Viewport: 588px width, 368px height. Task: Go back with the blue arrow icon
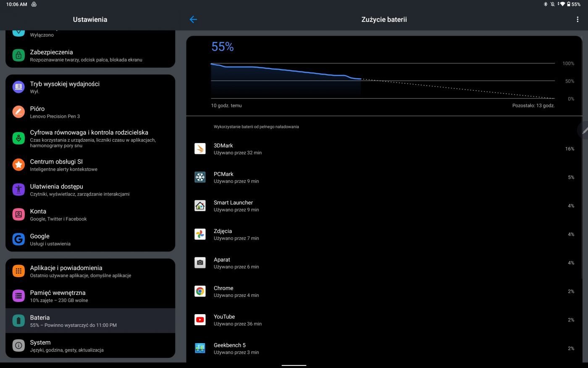(x=193, y=19)
